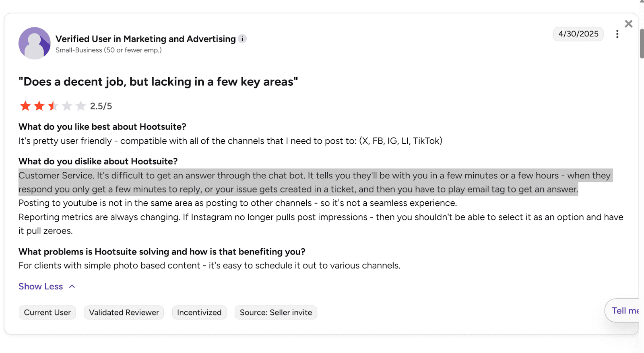Click the Source: Seller invite badge

point(275,312)
